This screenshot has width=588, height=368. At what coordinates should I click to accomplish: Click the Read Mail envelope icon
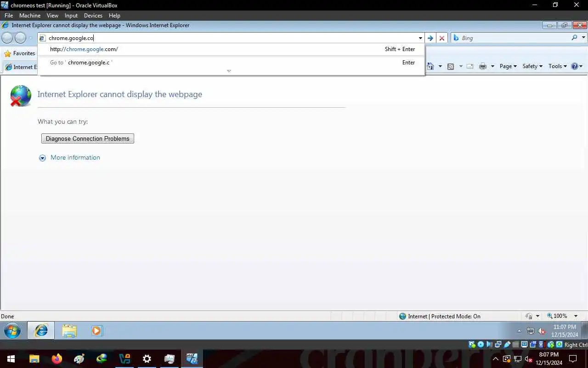pos(470,66)
